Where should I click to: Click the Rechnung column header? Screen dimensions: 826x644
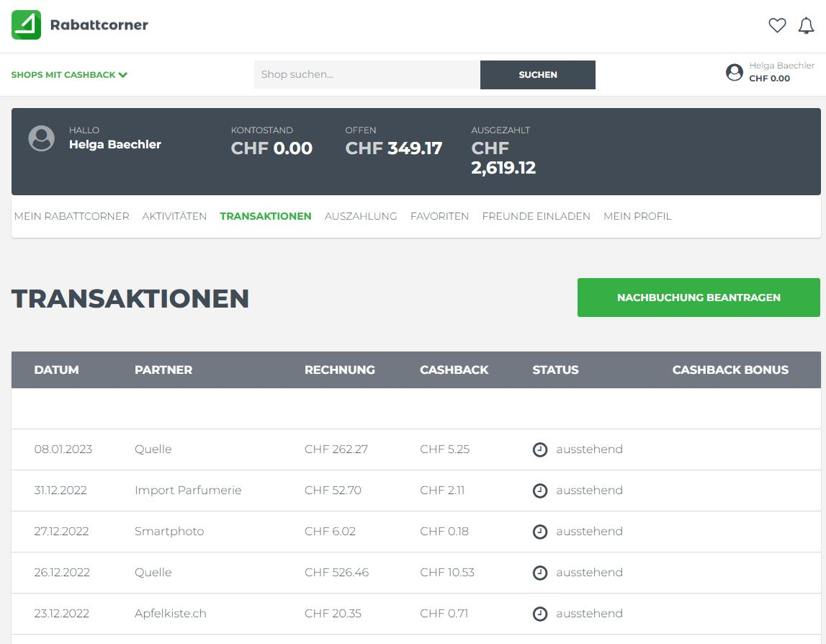coord(340,370)
